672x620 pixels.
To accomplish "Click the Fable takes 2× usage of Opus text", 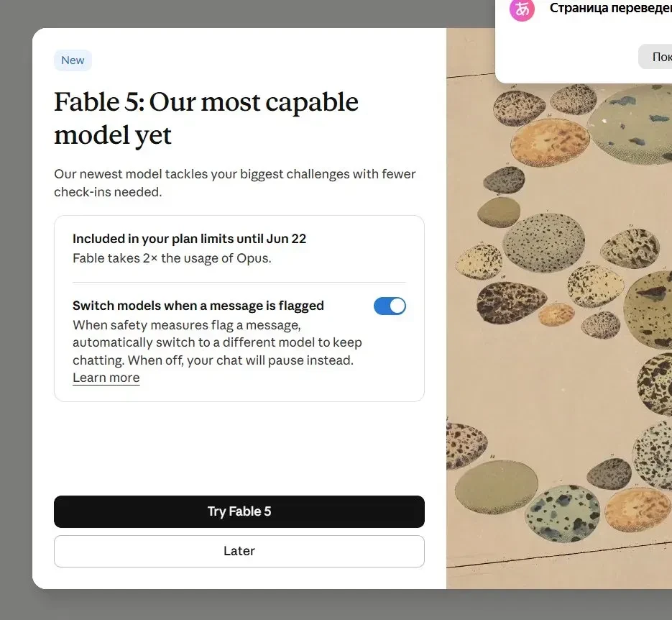I will tap(172, 258).
